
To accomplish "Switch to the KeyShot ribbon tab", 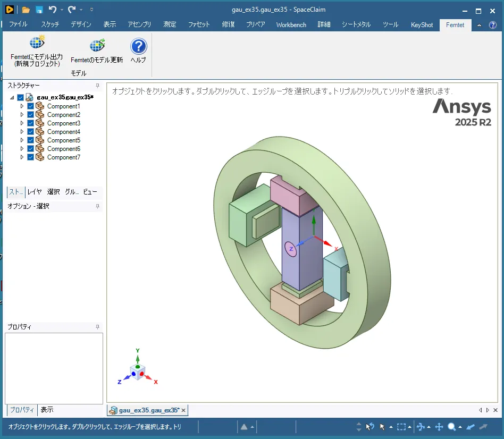I will coord(422,25).
